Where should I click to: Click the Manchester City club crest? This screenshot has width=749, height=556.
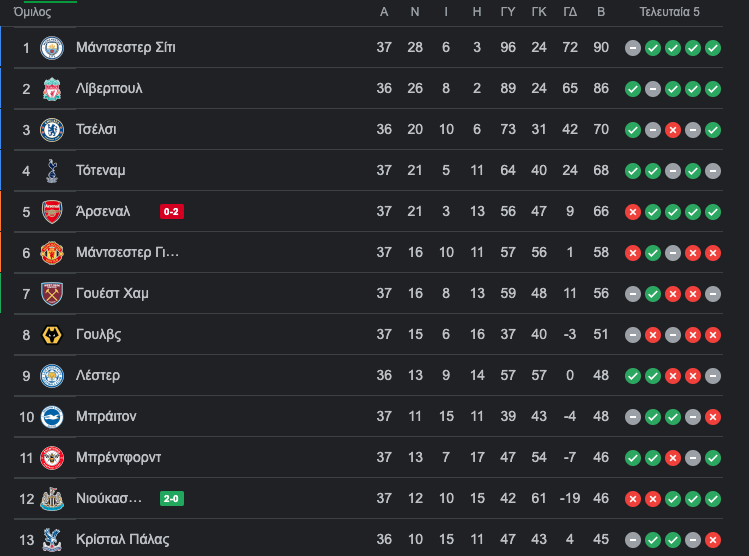click(x=52, y=48)
